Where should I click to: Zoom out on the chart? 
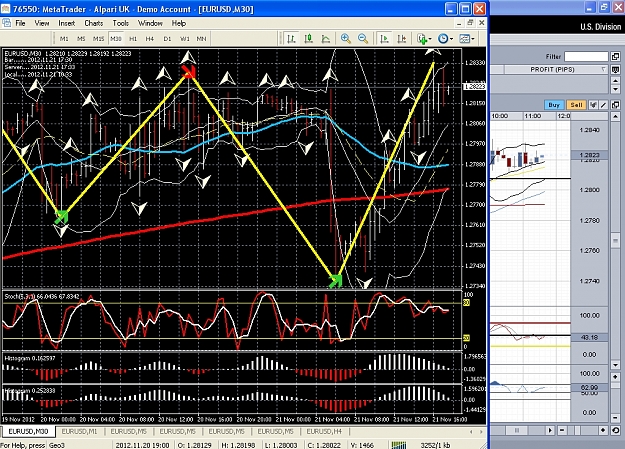click(363, 39)
